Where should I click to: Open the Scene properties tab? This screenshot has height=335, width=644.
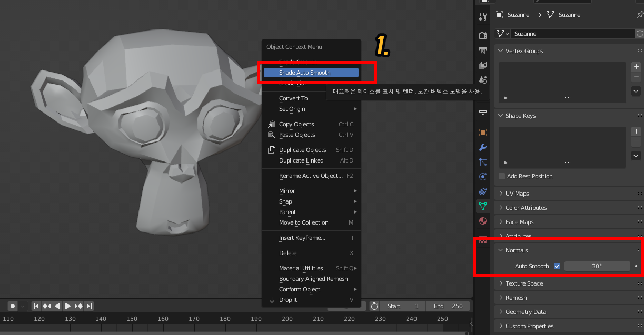482,80
